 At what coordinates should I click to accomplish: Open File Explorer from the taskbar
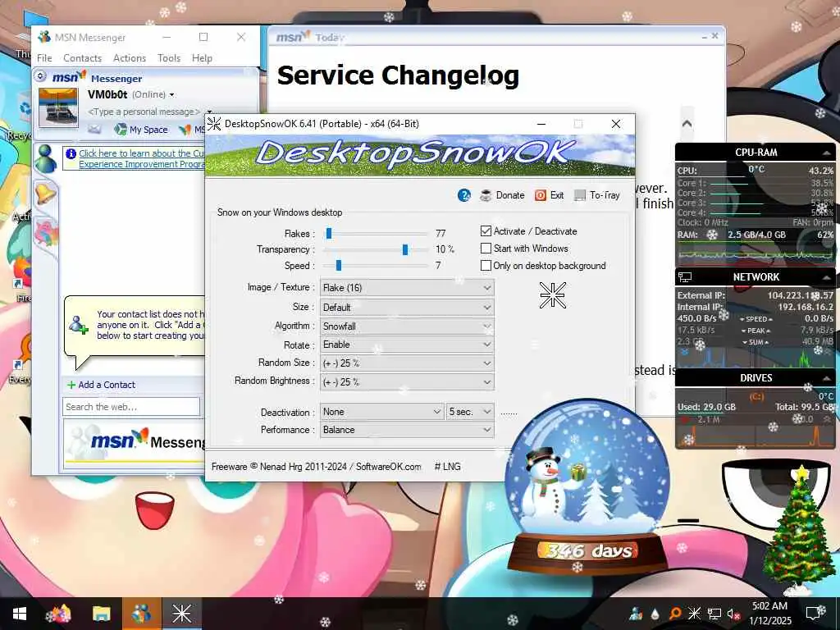click(101, 614)
